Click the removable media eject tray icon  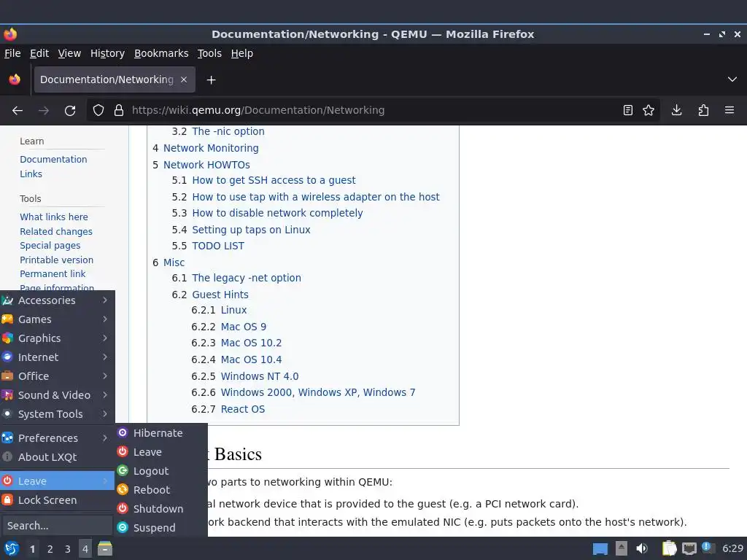pos(622,548)
